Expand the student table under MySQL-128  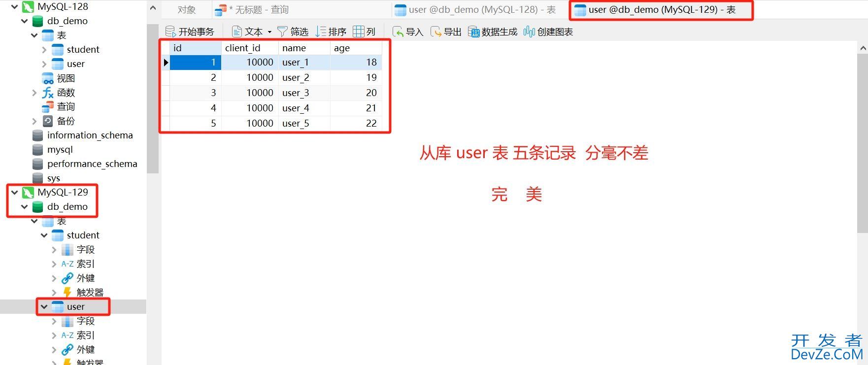(44, 50)
